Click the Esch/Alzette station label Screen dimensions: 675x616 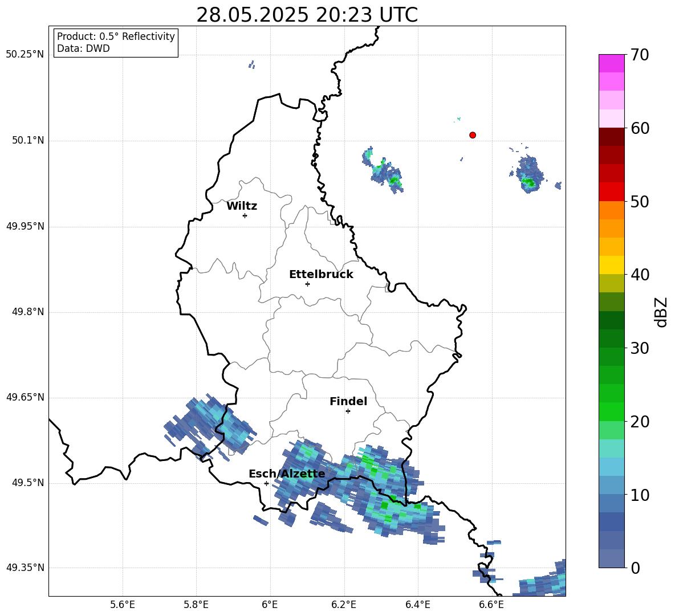(x=287, y=474)
